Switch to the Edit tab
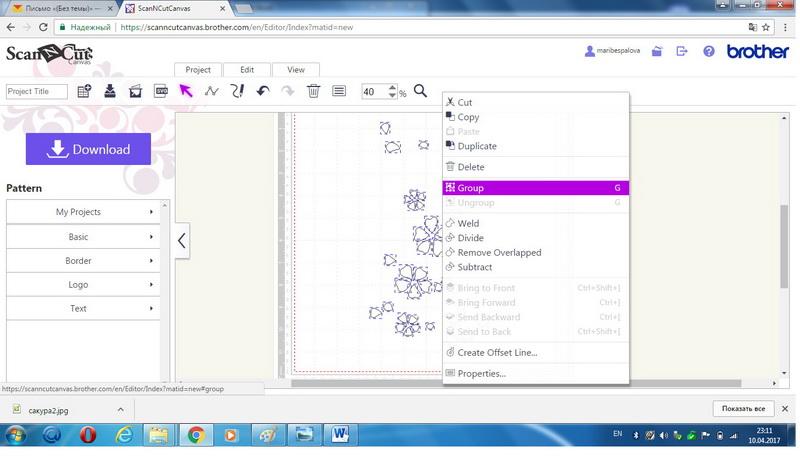Image resolution: width=800 pixels, height=456 pixels. (x=247, y=70)
